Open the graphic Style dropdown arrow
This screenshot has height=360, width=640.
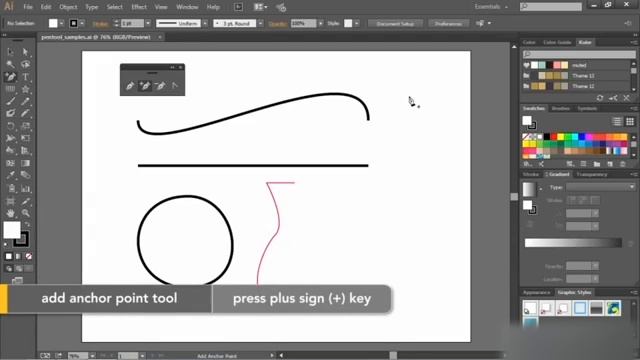[x=357, y=24]
